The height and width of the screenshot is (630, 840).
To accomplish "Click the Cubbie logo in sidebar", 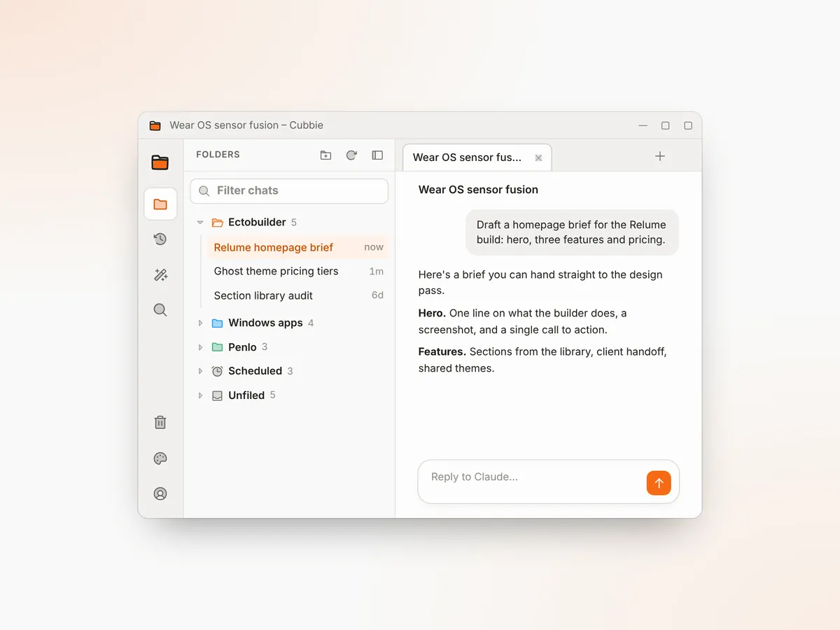I will (x=160, y=162).
